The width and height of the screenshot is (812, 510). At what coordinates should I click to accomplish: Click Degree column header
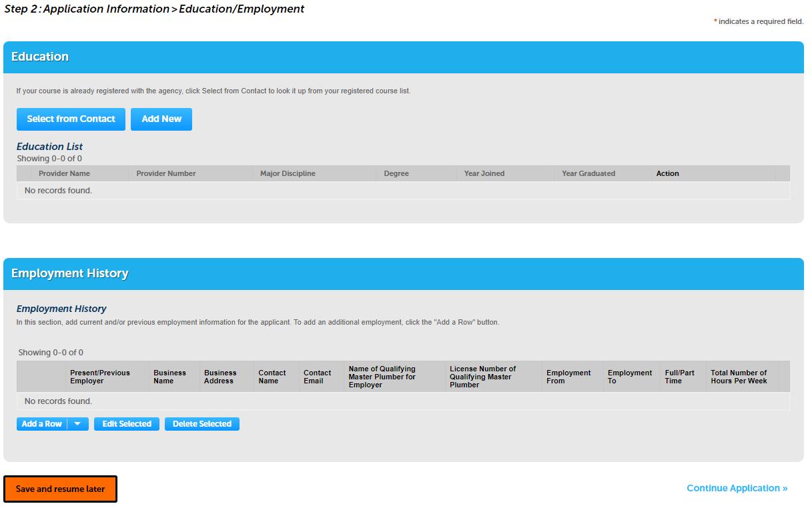[396, 173]
